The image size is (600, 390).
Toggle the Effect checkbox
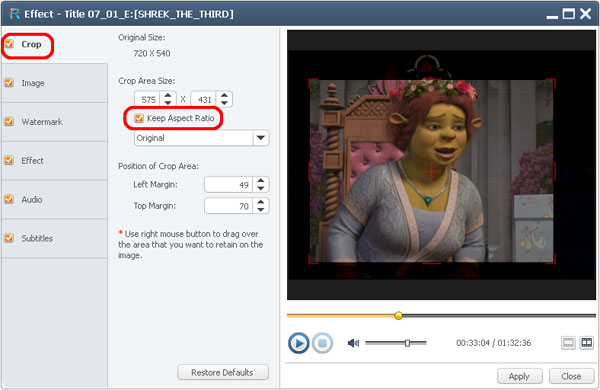[9, 160]
